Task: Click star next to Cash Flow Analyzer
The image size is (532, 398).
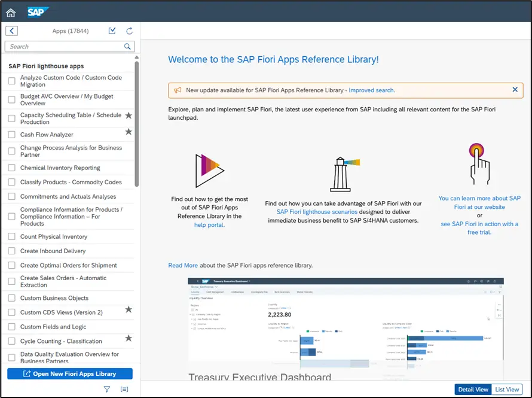Action: tap(129, 132)
